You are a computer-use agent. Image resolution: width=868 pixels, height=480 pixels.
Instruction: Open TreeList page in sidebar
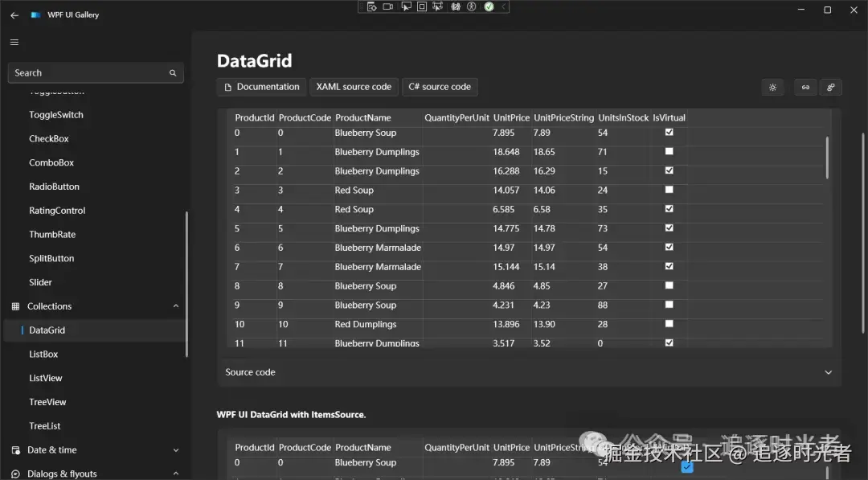(x=45, y=426)
